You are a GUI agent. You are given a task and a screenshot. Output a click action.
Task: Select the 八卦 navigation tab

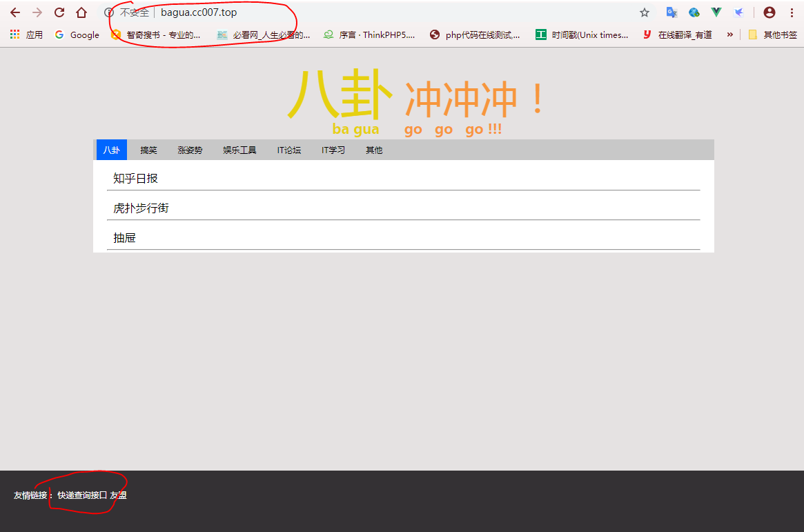click(x=112, y=150)
